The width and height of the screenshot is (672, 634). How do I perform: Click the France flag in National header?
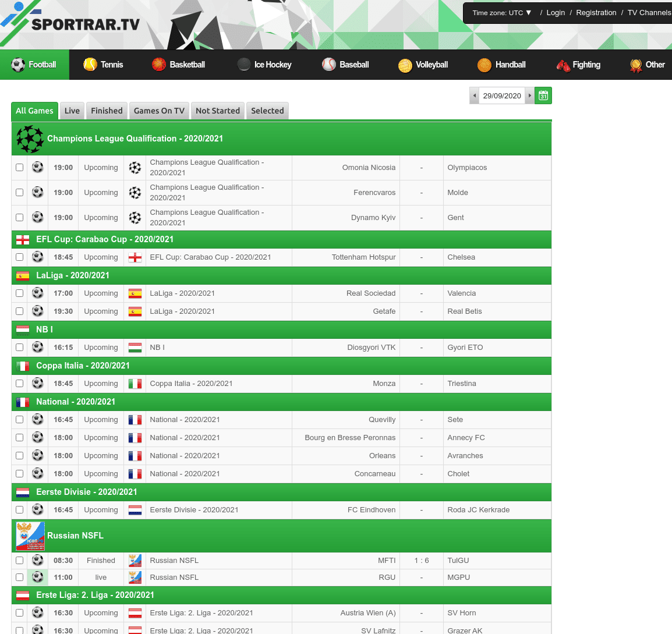tap(23, 402)
